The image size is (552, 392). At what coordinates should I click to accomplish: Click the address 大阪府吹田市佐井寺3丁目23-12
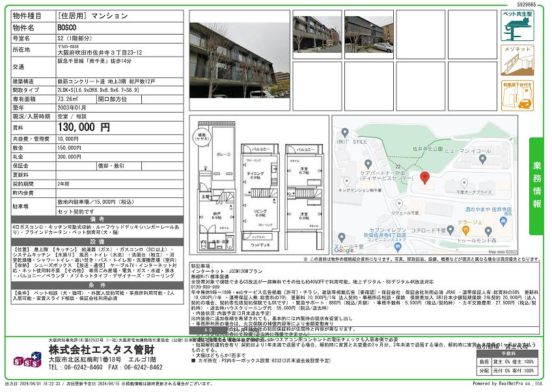[100, 53]
